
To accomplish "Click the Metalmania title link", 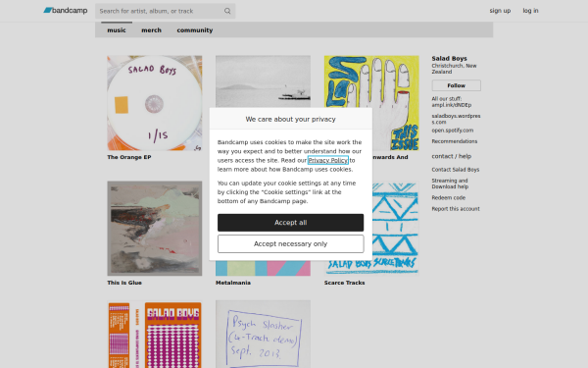I will [233, 283].
